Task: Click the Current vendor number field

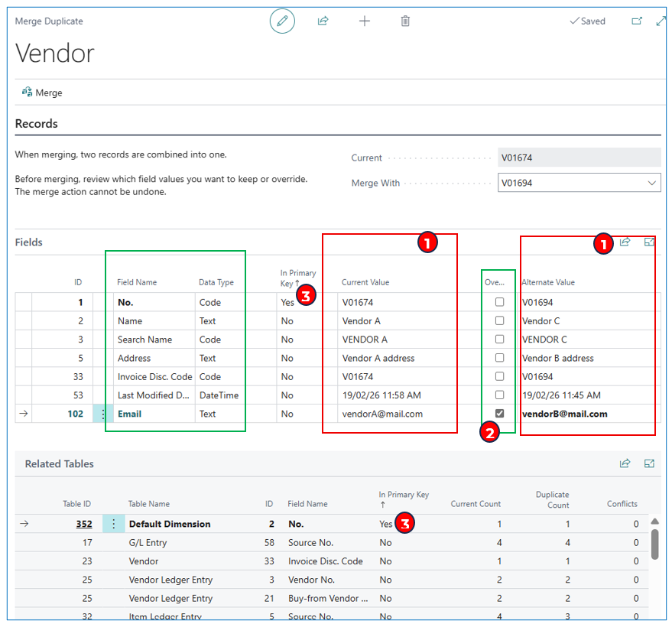Action: 579,158
